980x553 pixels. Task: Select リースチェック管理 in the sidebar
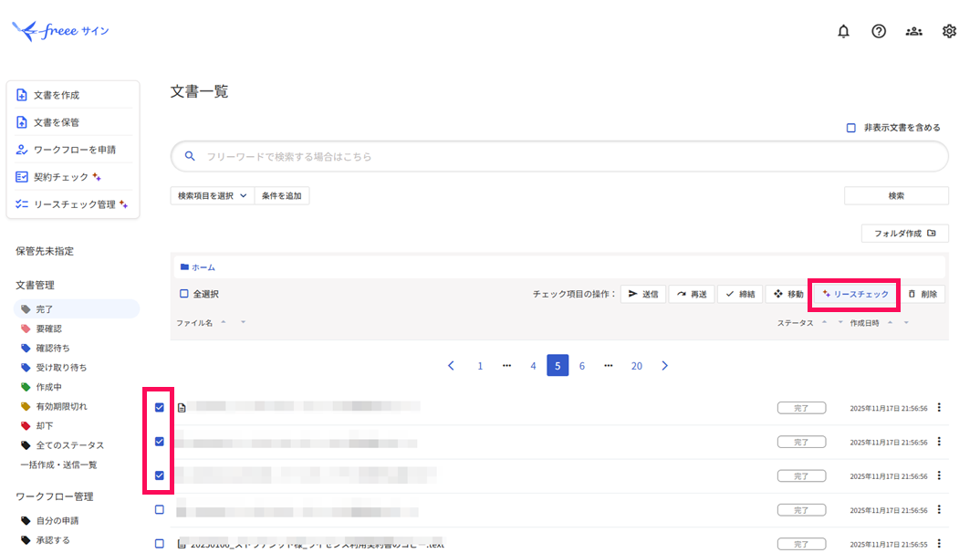[73, 204]
